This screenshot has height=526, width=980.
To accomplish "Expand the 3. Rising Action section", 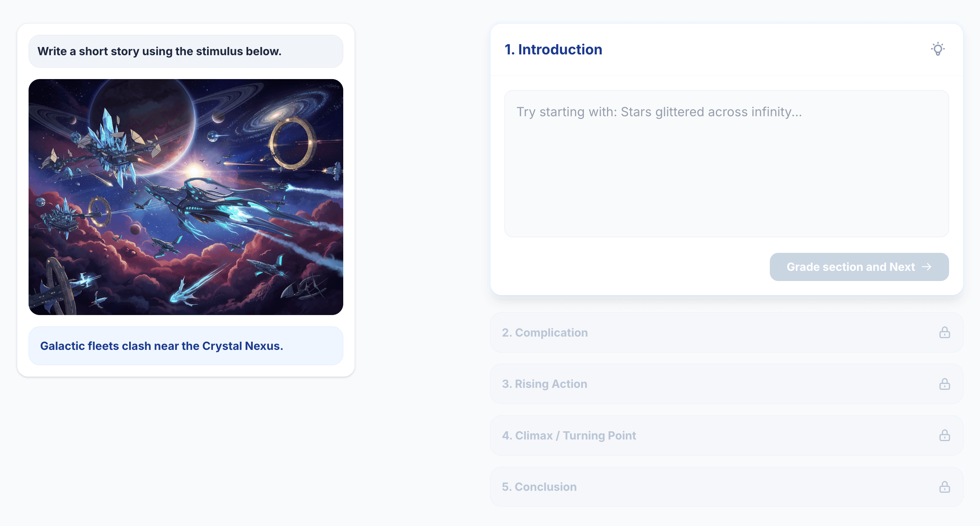I will [544, 384].
